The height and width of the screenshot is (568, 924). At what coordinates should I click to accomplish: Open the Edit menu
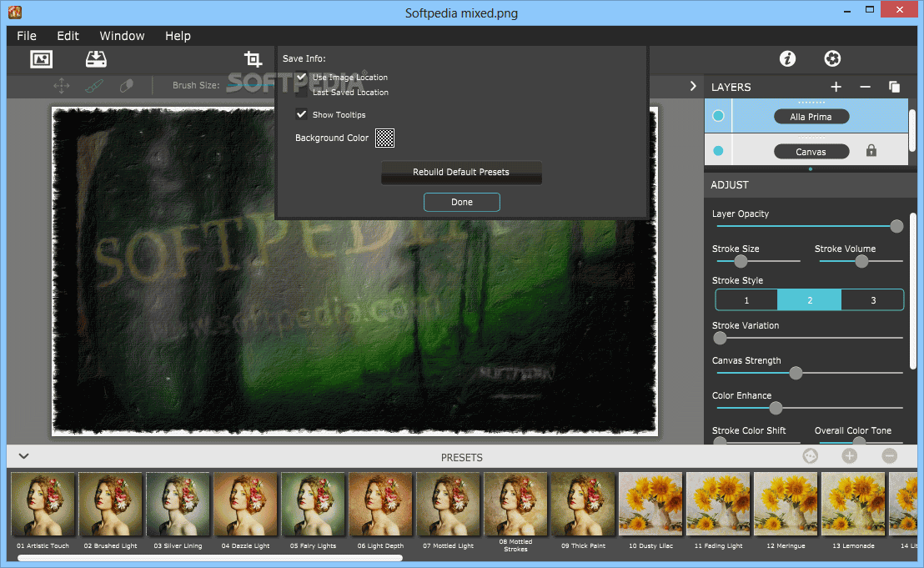(68, 36)
